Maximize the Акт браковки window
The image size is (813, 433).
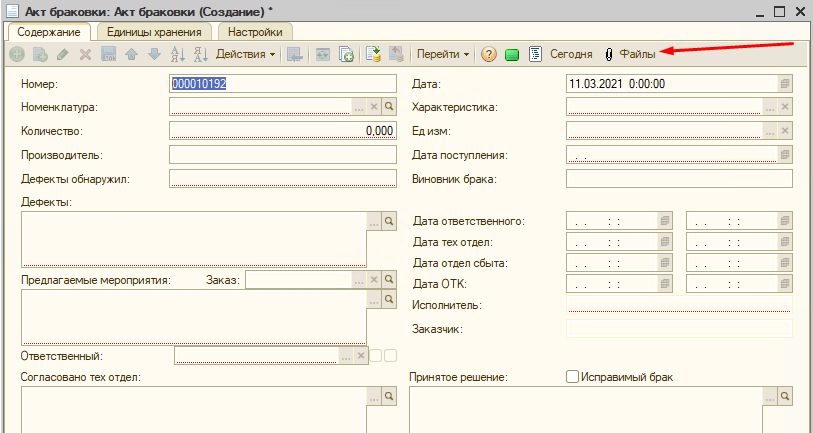pyautogui.click(x=779, y=11)
